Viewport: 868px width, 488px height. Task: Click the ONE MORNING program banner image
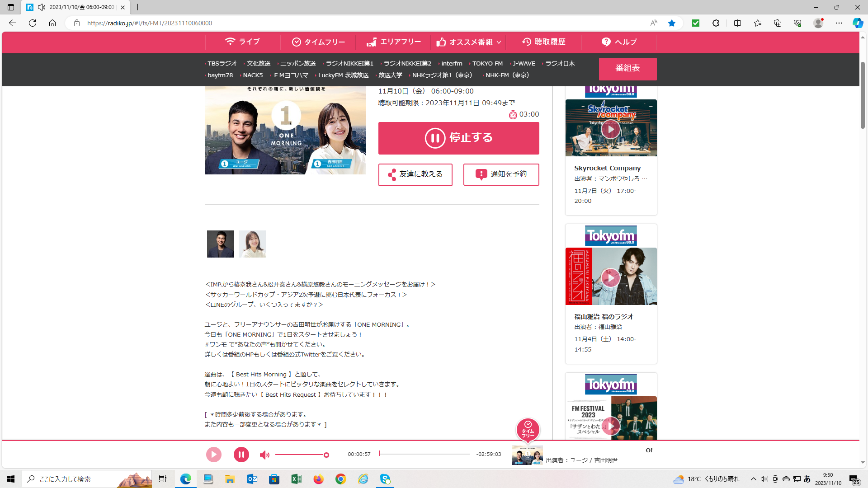285,130
